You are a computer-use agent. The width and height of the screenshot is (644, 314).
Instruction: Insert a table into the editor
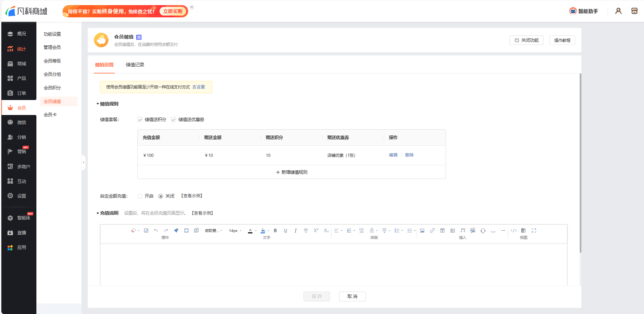(452, 231)
